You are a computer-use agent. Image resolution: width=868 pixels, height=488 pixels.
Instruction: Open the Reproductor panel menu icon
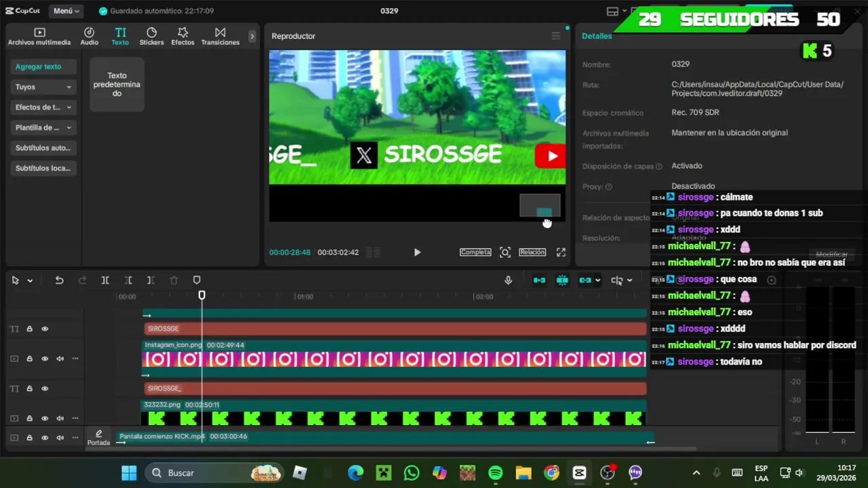(x=555, y=36)
